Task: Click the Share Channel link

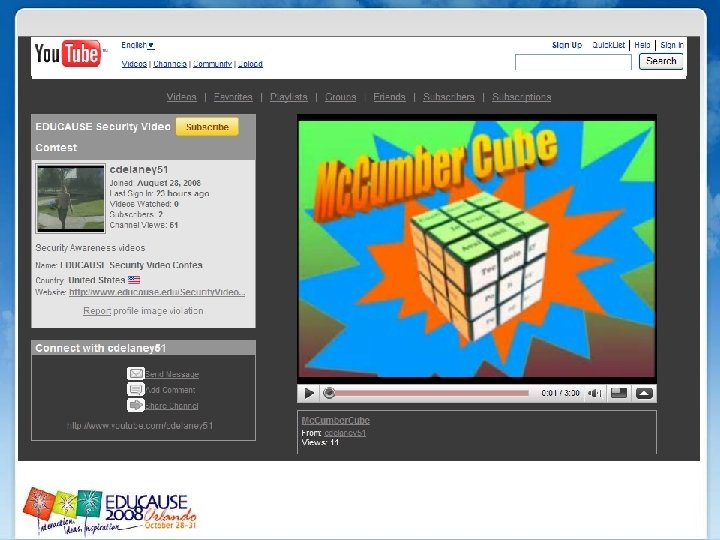Action: [x=172, y=406]
